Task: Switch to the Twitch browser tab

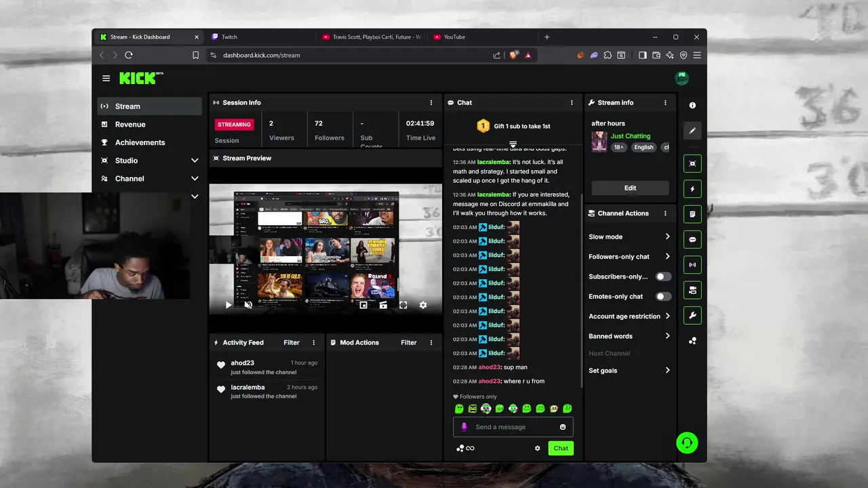Action: click(x=260, y=37)
